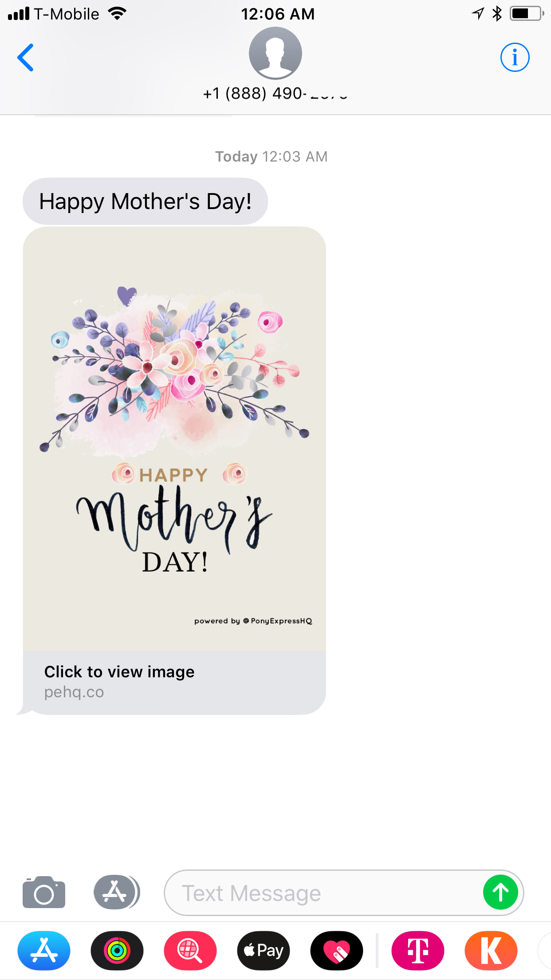Tap the pehq.co link caption
Image resolution: width=551 pixels, height=980 pixels.
(x=74, y=692)
